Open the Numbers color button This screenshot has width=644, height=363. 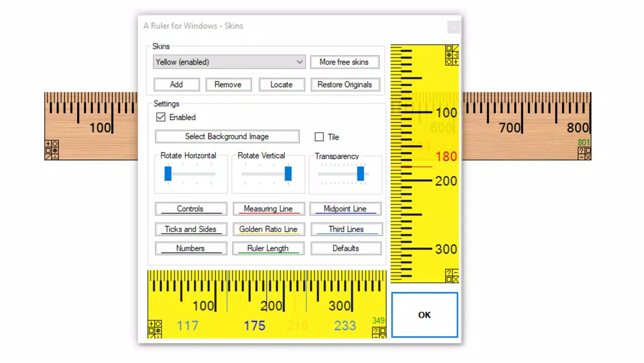191,248
